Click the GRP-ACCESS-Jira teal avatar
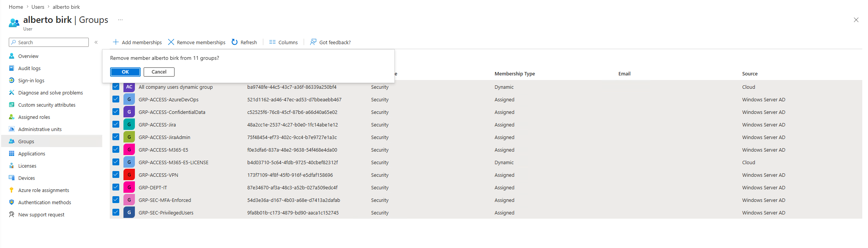The width and height of the screenshot is (868, 248). click(129, 125)
